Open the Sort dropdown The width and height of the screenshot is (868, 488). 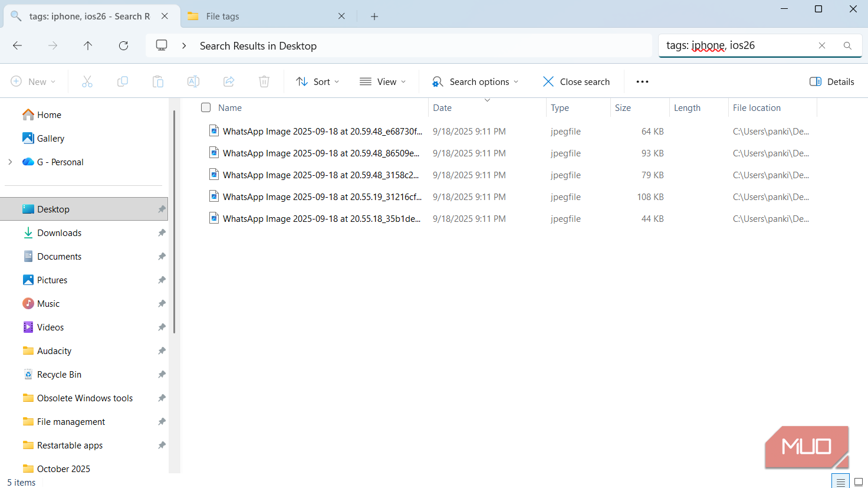[317, 81]
